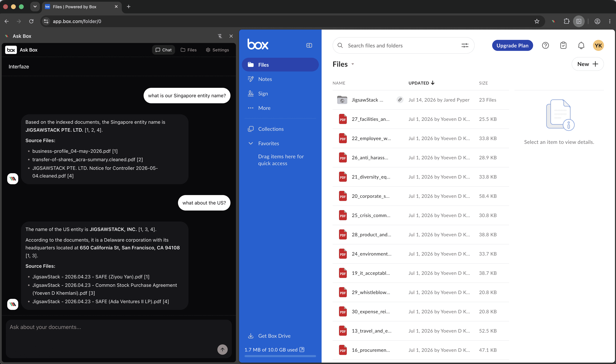The width and height of the screenshot is (616, 364).
Task: Click the Ask about your documents input
Action: coord(119,339)
